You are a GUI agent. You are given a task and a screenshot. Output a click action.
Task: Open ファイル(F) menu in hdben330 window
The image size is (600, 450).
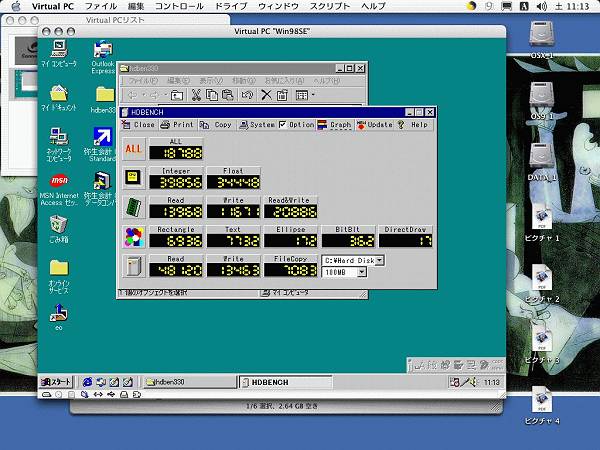pyautogui.click(x=143, y=81)
